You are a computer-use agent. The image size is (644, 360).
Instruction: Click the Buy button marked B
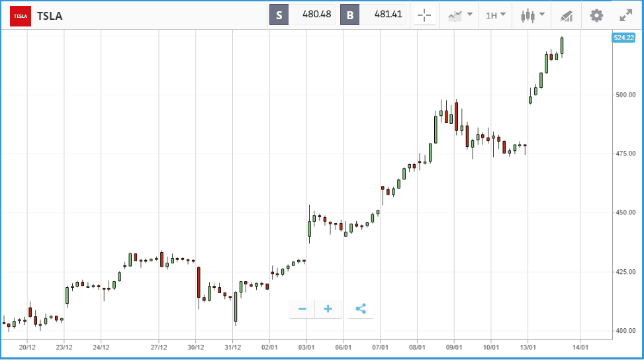pyautogui.click(x=350, y=15)
